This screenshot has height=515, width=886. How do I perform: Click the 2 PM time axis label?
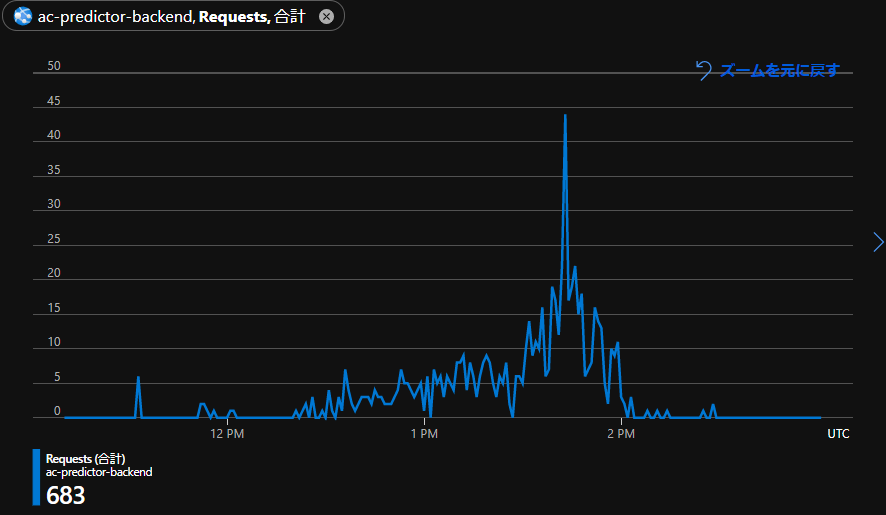(x=621, y=434)
